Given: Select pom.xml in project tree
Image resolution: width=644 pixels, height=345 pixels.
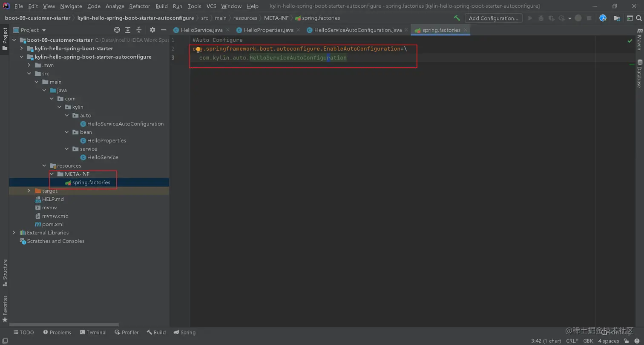Looking at the screenshot, I should (x=53, y=224).
